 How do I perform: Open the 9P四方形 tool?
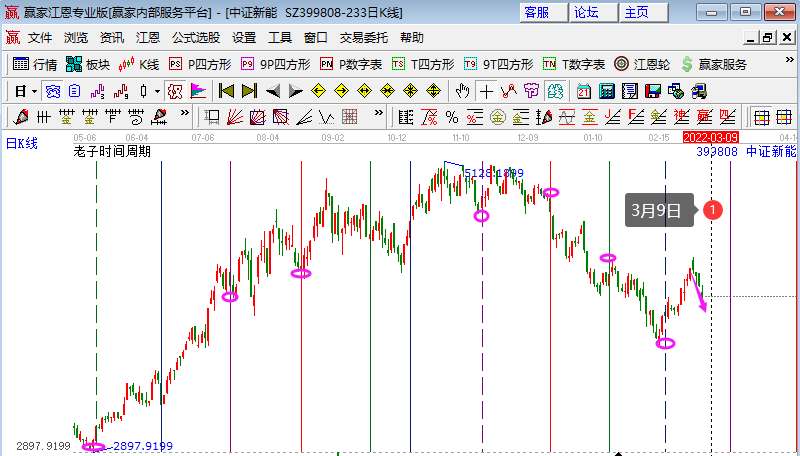tap(276, 64)
